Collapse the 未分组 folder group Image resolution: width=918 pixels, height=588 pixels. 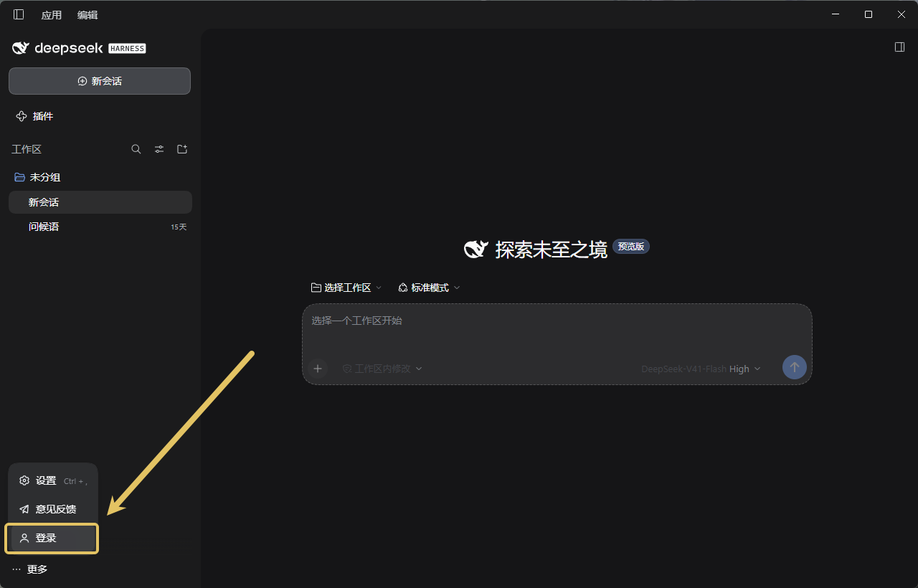coord(37,177)
